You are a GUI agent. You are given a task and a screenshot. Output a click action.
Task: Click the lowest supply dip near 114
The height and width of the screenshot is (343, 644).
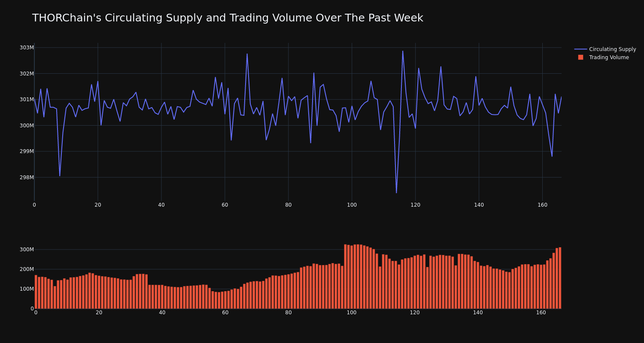coord(396,193)
